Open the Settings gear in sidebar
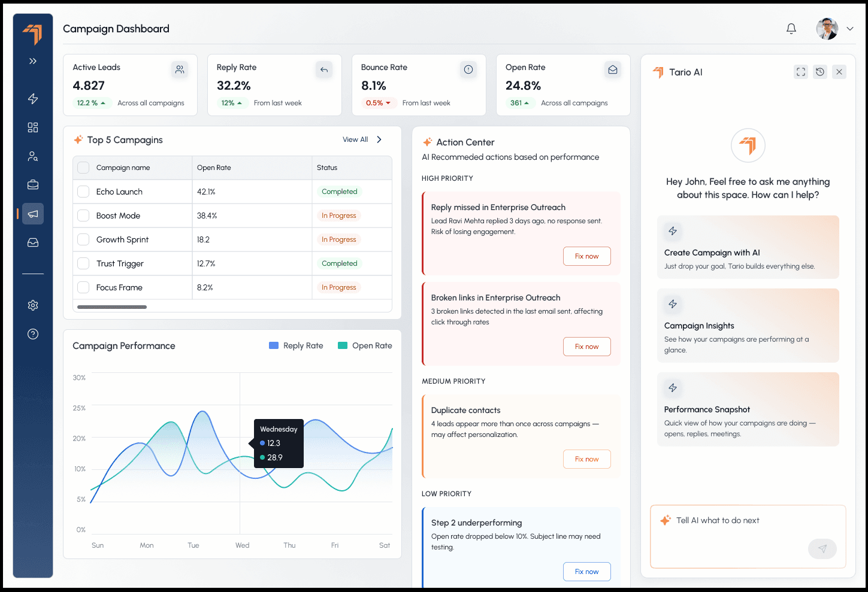The height and width of the screenshot is (592, 868). tap(33, 305)
